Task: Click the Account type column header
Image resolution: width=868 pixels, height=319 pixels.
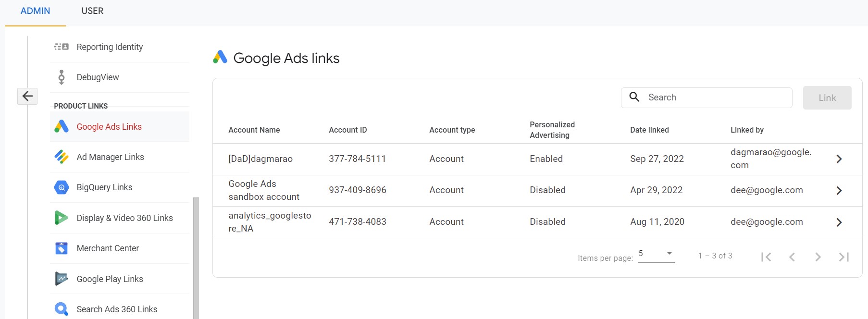Action: (x=452, y=130)
